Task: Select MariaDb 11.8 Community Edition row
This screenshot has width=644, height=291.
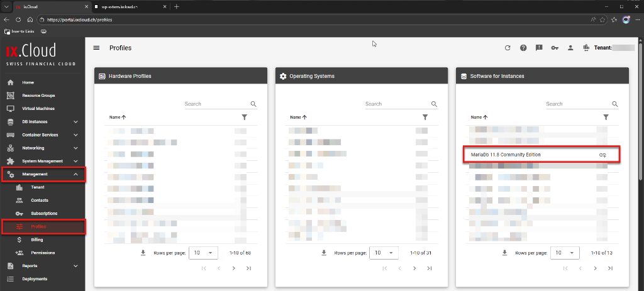Action: click(541, 155)
